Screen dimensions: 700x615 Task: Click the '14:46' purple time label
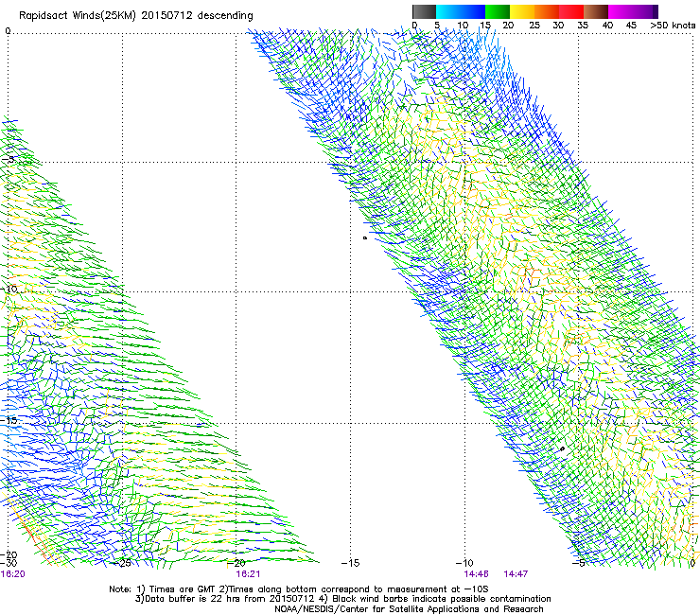point(476,574)
